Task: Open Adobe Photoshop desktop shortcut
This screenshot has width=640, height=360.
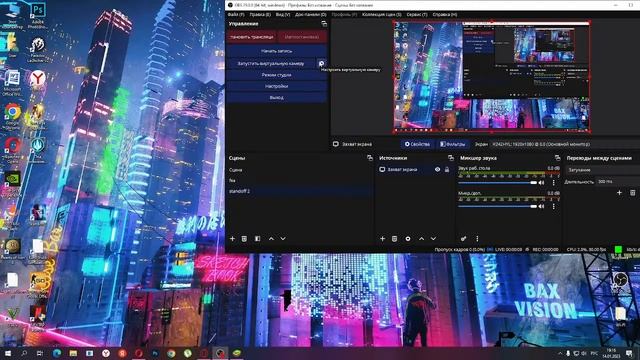Action: [38, 15]
